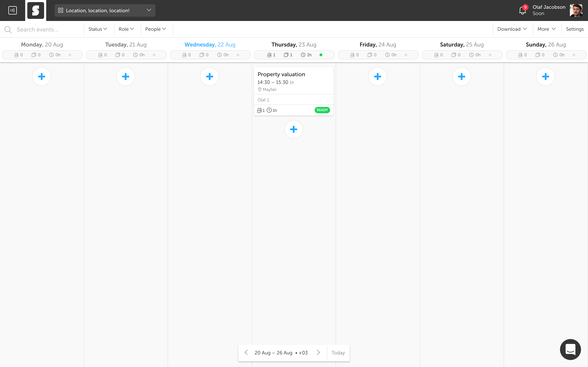Click the search magnifier icon
588x367 pixels.
tap(8, 30)
